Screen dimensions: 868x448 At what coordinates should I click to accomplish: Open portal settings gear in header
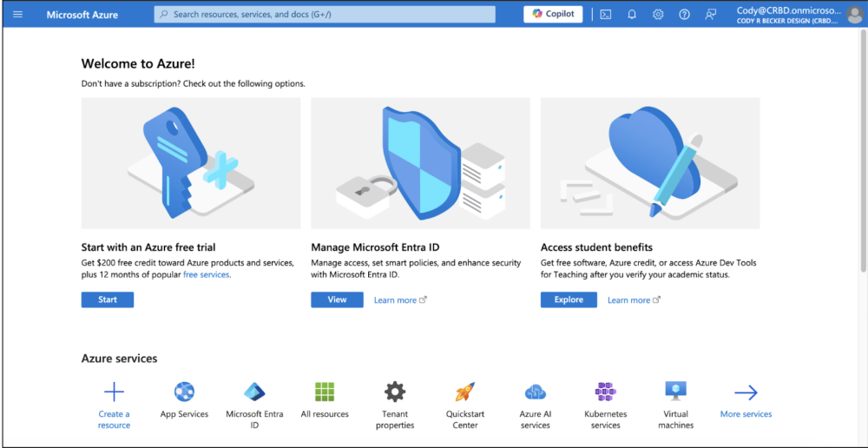pyautogui.click(x=658, y=15)
